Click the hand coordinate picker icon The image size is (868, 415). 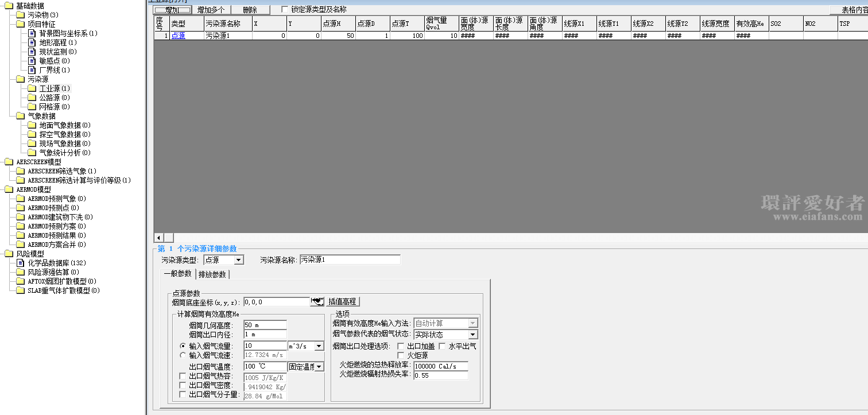click(317, 301)
